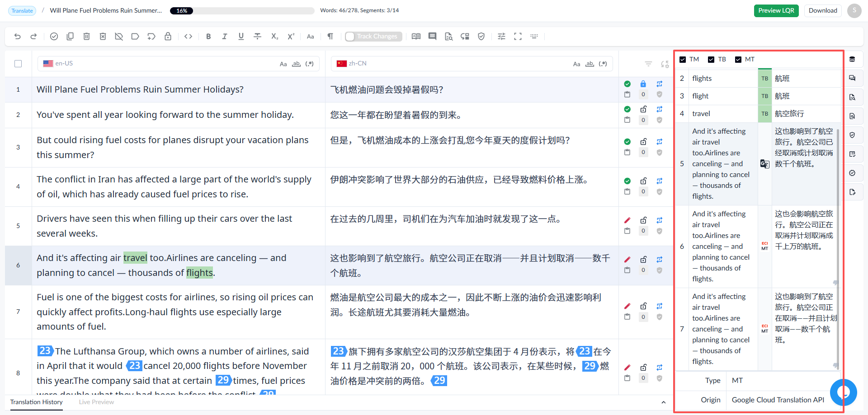Image resolution: width=868 pixels, height=415 pixels.
Task: Click the Translate breadcrumb
Action: tap(22, 11)
